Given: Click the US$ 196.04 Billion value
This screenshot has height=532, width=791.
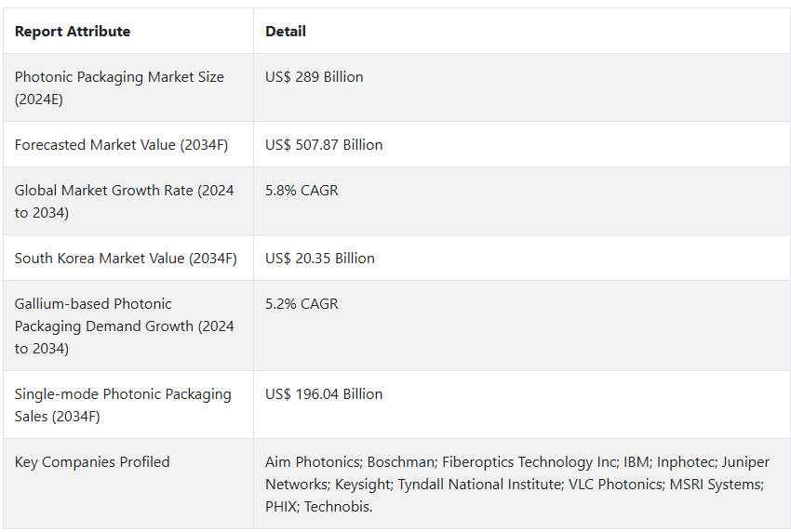Looking at the screenshot, I should (324, 393).
